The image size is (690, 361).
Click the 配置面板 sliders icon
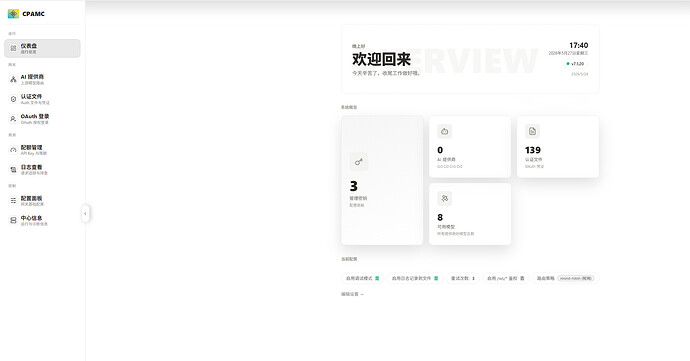13,201
